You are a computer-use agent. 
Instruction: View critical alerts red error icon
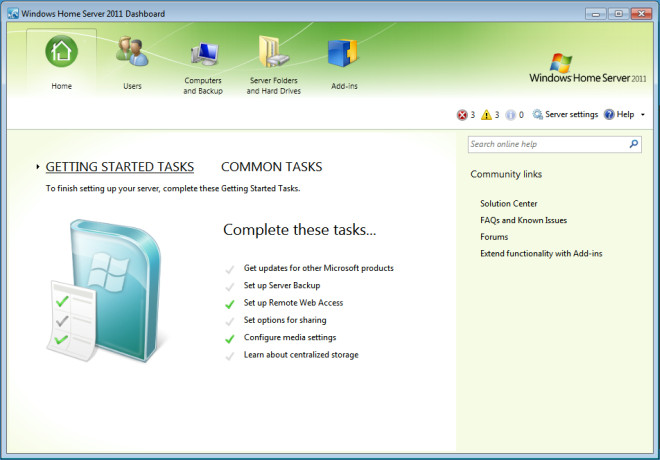[x=462, y=114]
